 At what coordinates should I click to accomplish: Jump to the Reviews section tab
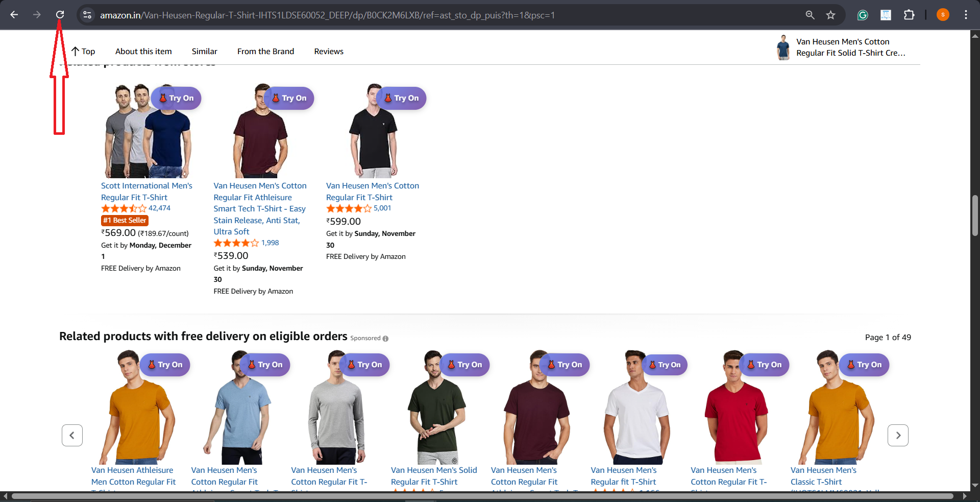tap(329, 52)
